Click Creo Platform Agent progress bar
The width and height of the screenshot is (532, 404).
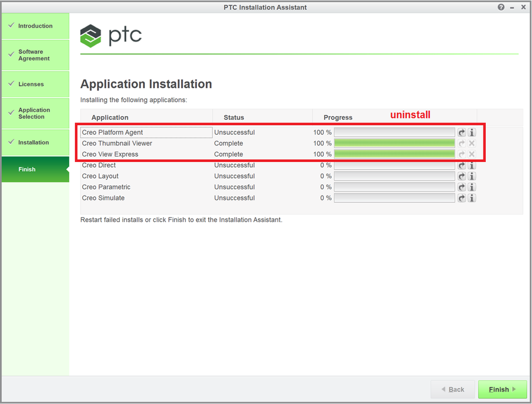394,132
